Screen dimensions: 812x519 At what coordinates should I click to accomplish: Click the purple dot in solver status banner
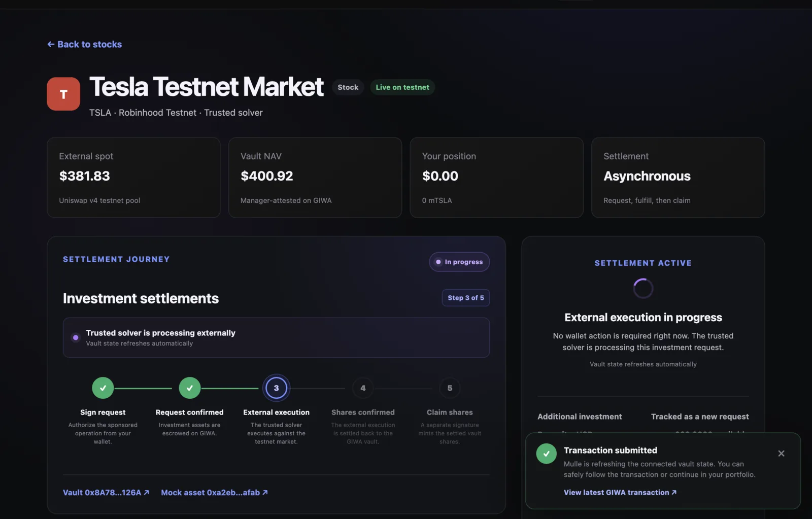coord(76,337)
